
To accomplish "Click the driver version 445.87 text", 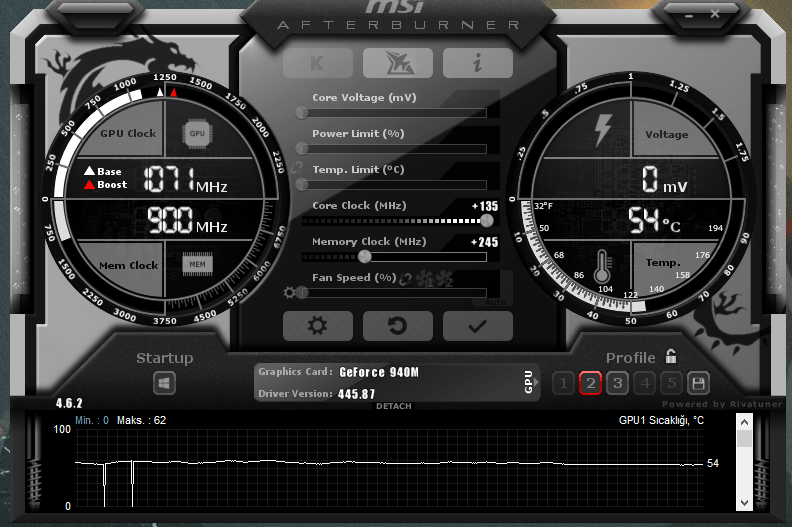I will [357, 394].
